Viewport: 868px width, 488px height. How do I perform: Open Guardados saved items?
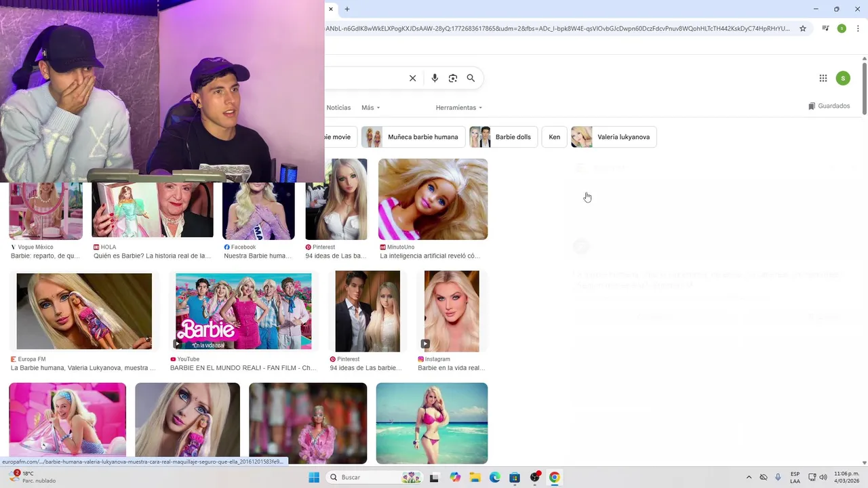(x=829, y=106)
